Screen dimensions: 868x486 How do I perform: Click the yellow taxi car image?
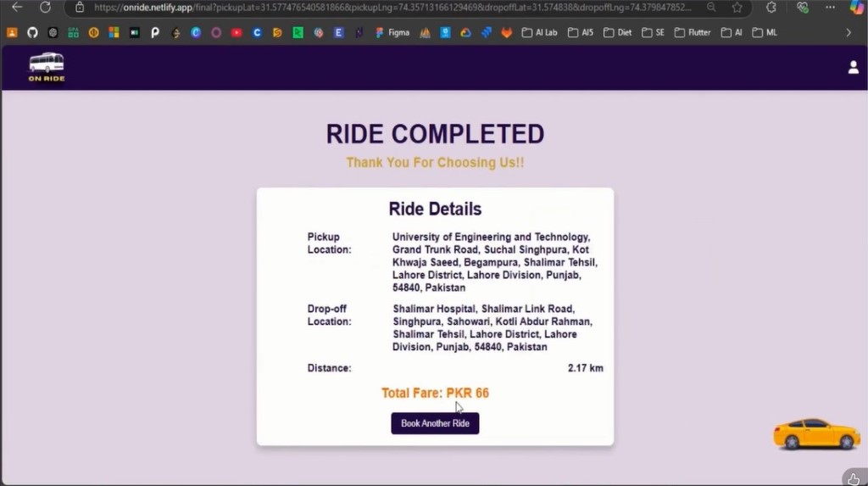coord(815,433)
